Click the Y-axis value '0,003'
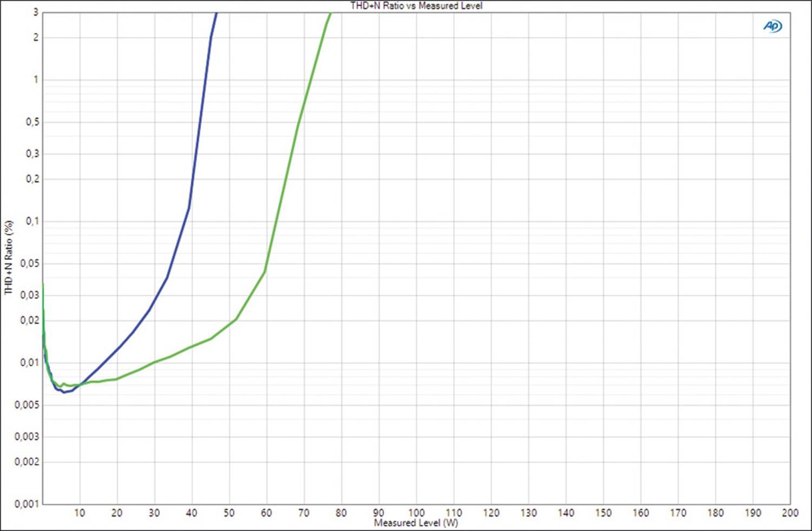812x531 pixels. (28, 437)
